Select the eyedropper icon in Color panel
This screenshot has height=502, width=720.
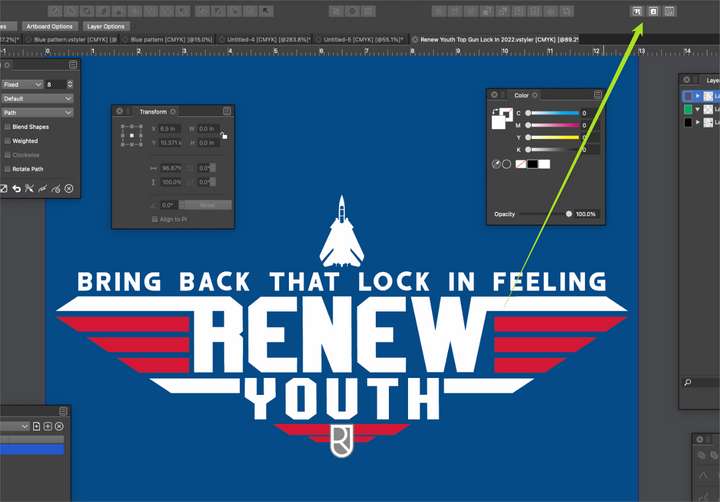(496, 164)
